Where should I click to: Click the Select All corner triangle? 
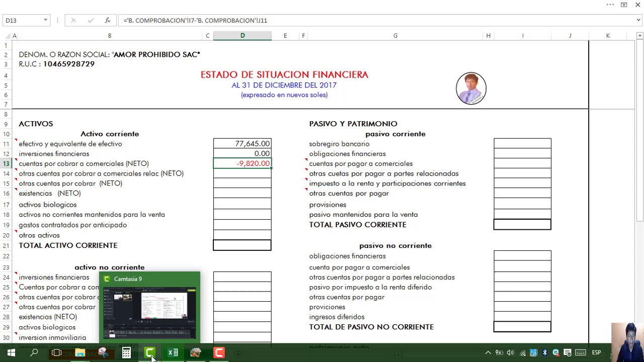(8, 36)
